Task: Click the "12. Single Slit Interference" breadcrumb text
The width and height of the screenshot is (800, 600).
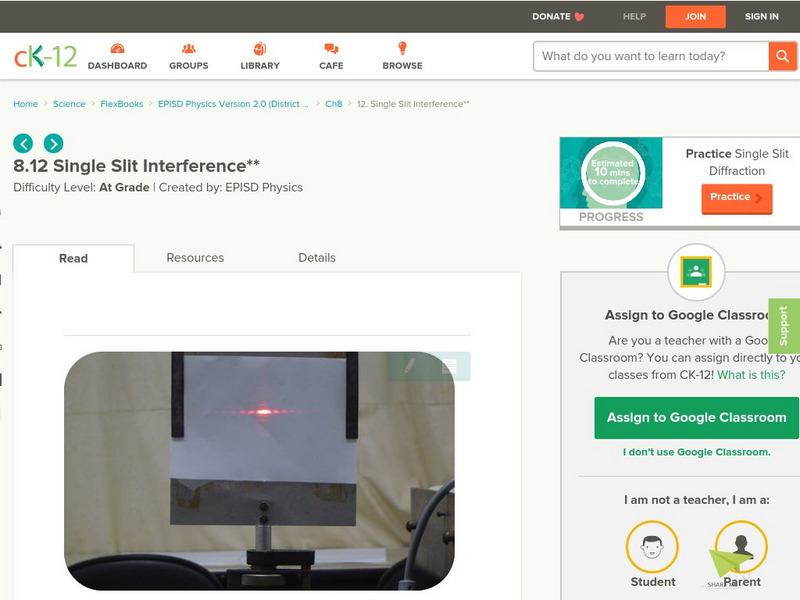Action: point(413,104)
